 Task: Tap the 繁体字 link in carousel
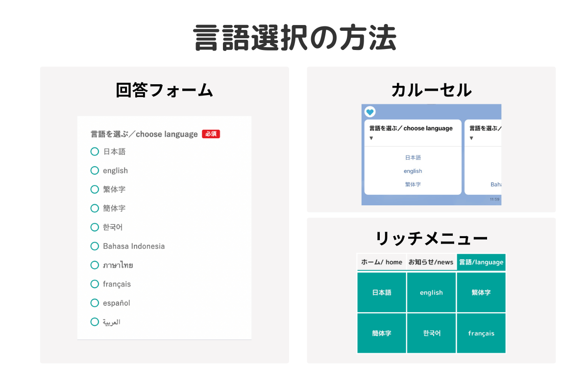tap(413, 184)
